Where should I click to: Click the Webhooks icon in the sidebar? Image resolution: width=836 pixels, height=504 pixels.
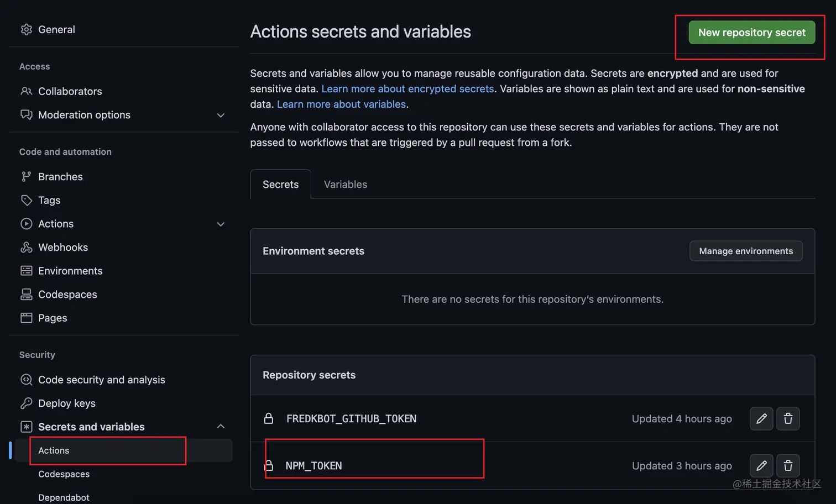(27, 248)
